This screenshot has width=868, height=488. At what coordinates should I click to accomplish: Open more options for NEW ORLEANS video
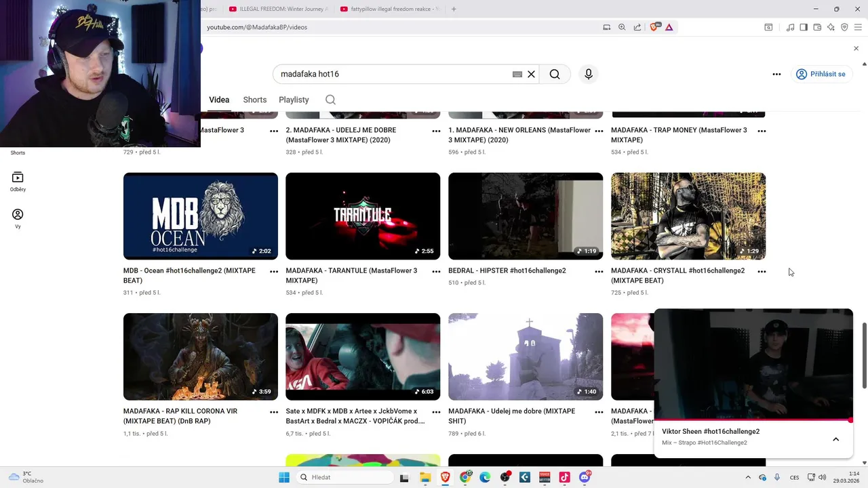click(x=599, y=131)
